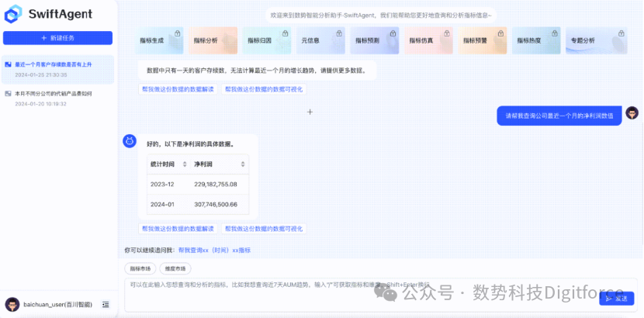Open the 指标市场 chip
This screenshot has height=318, width=644.
pos(140,269)
